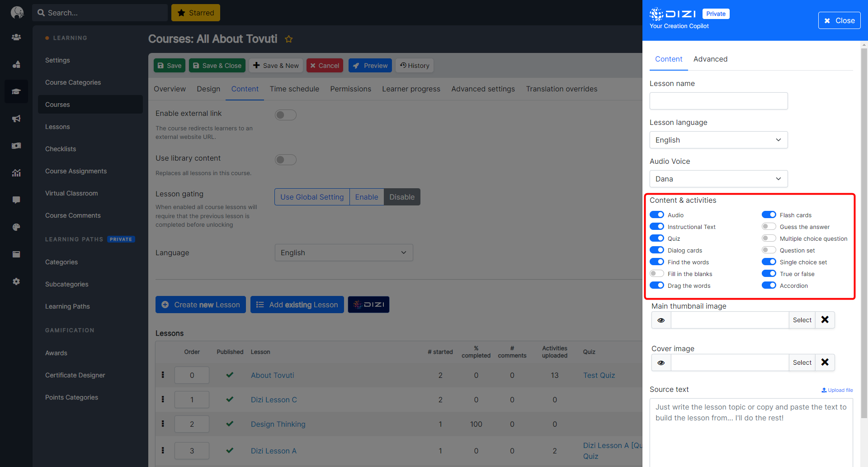Switch to Advanced tab in DIZI panel
Image resolution: width=868 pixels, height=467 pixels.
(710, 59)
